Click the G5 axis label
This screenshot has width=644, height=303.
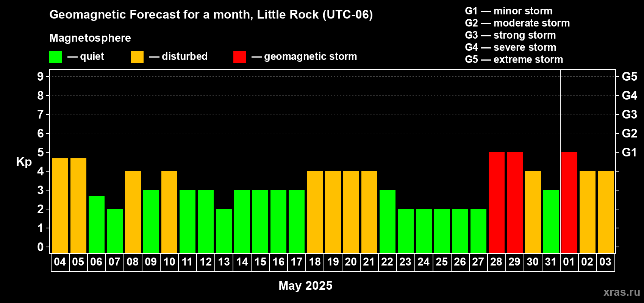click(x=630, y=77)
